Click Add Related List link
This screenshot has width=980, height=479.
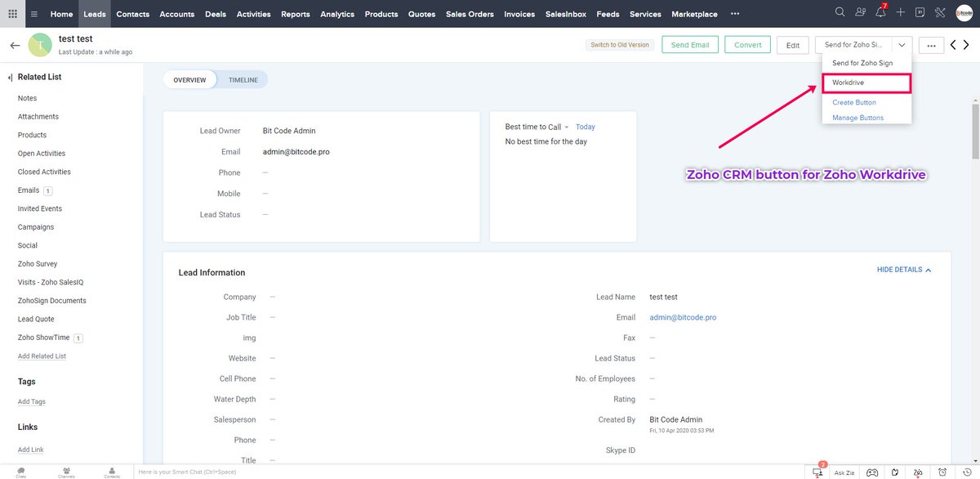[x=42, y=356]
